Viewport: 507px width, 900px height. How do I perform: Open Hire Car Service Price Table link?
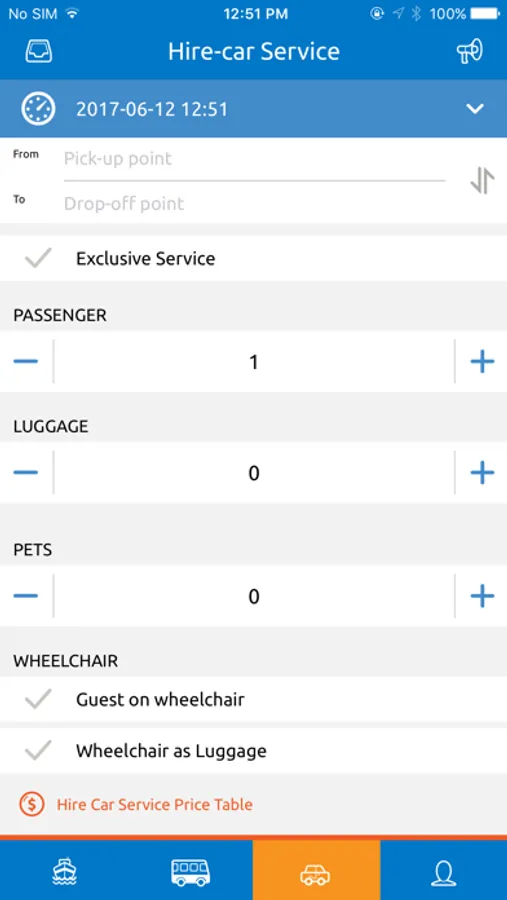154,804
